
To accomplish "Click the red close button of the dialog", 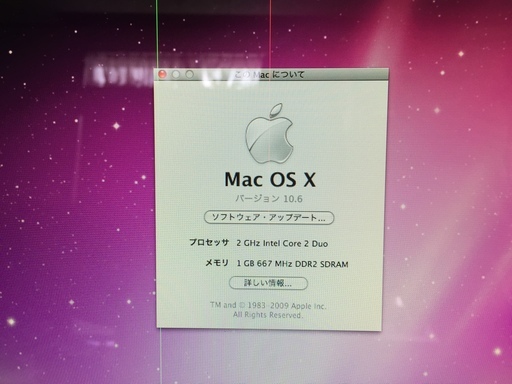I will [162, 74].
